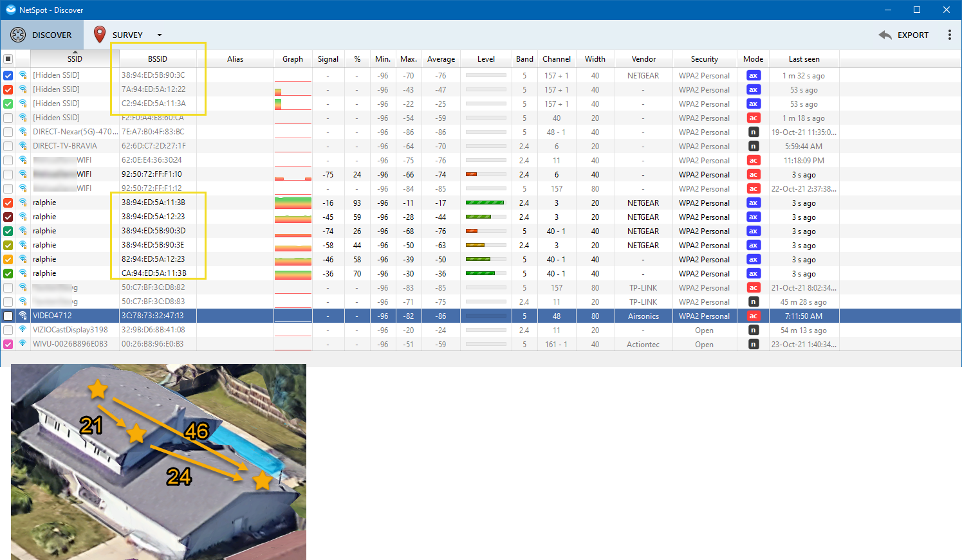Click the Export button label
This screenshot has width=962, height=560.
pyautogui.click(x=912, y=35)
